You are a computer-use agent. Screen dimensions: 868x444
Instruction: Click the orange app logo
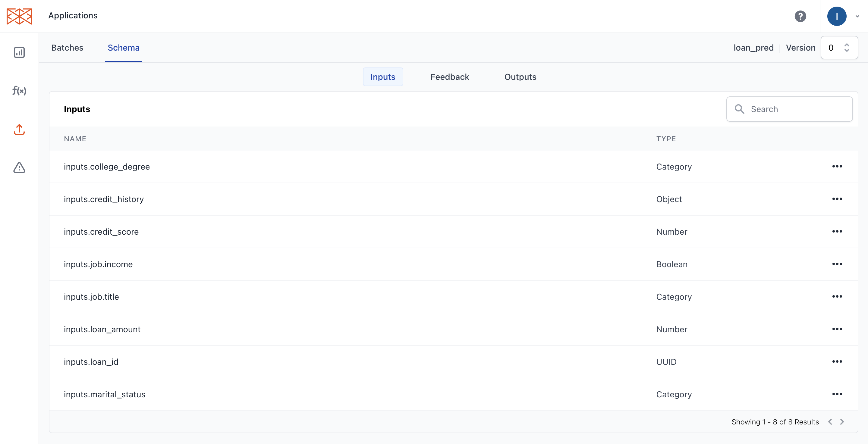(x=19, y=16)
